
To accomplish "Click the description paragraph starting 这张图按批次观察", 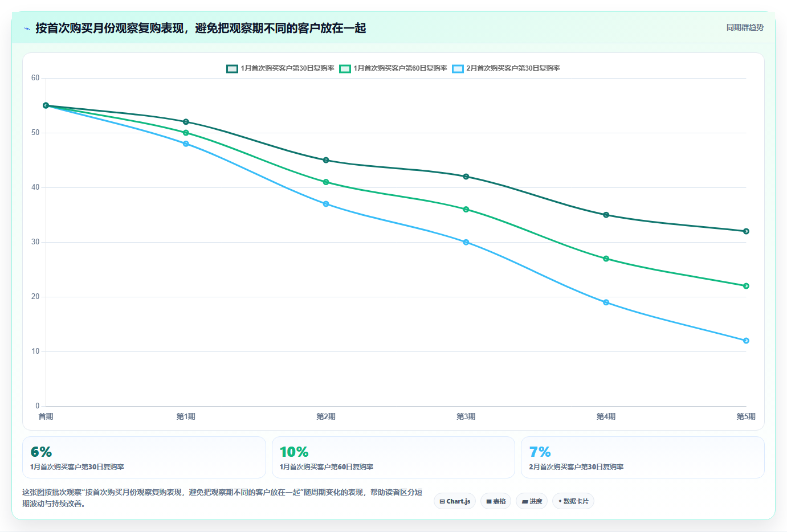I will [x=222, y=498].
